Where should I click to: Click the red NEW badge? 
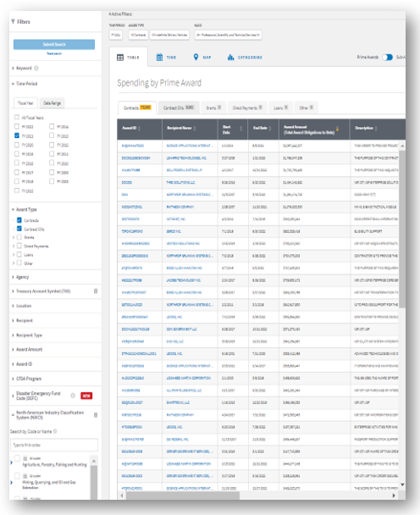coord(86,396)
